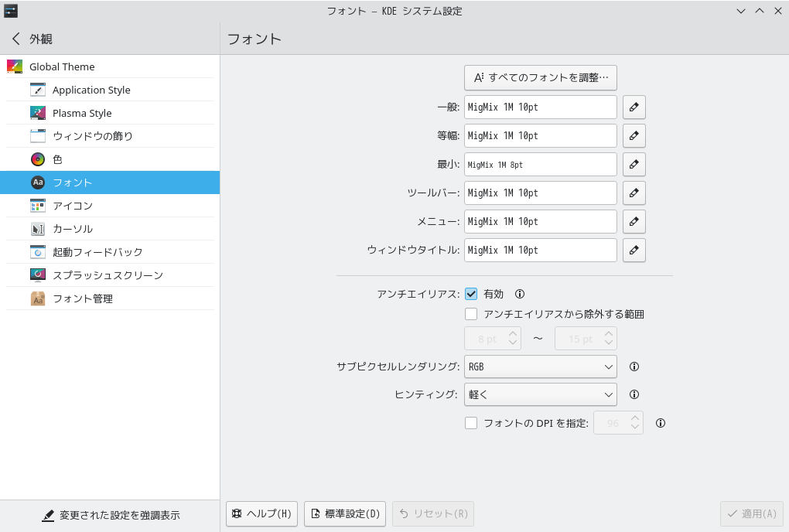Decrease the 15 pt maximum range spinner
Viewport: 789px width, 532px height.
[608, 343]
